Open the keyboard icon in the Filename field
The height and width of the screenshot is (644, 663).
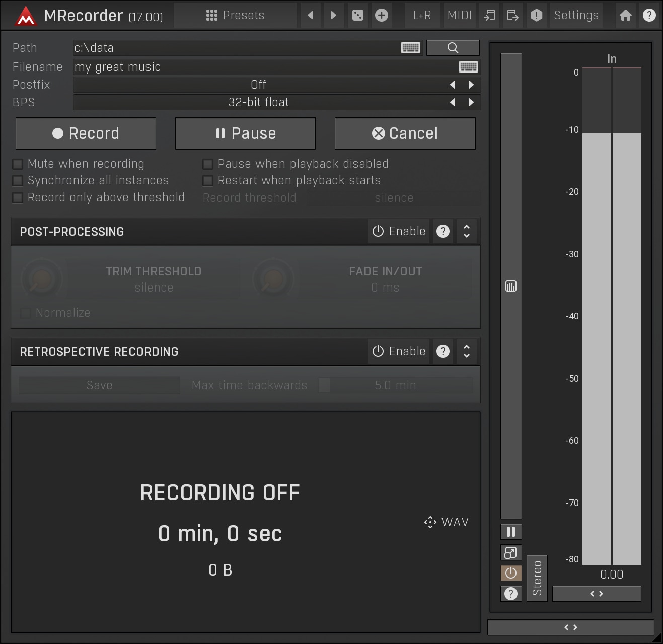pyautogui.click(x=468, y=67)
